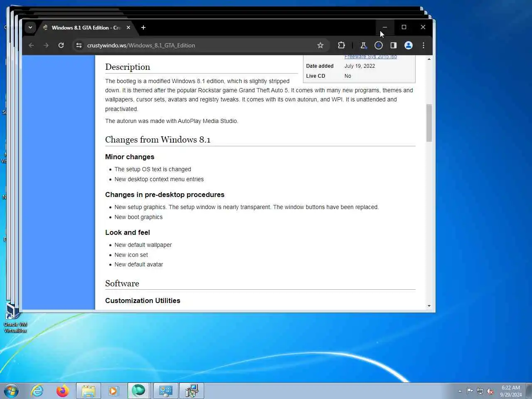Viewport: 532px width, 399px height.
Task: Toggle the browser side panel
Action: [393, 45]
